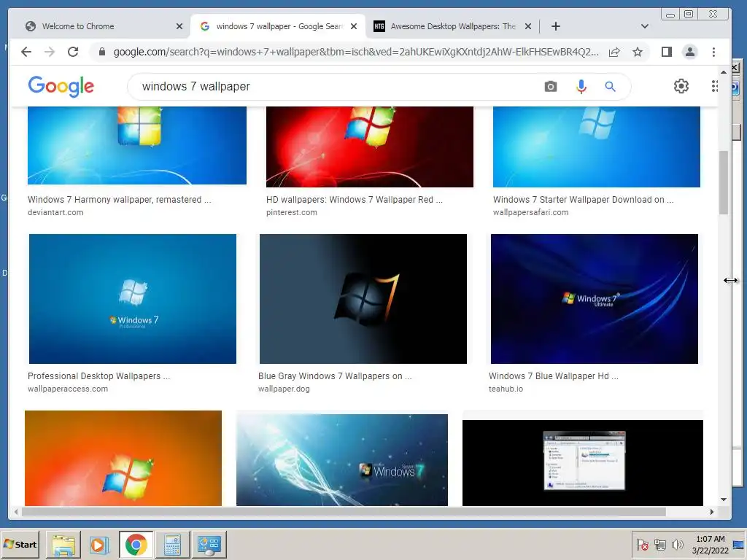Click the horizontal scrollbar thumb
747x560 pixels.
344,512
